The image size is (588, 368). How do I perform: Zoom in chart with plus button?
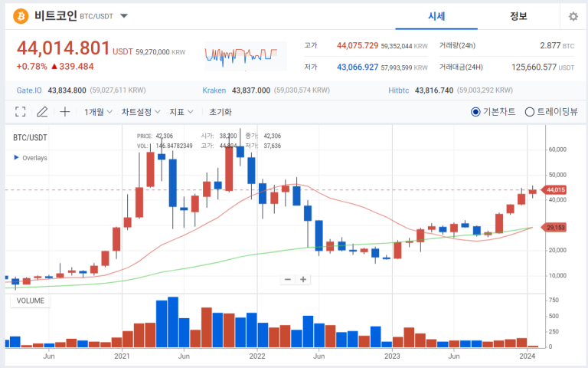pos(303,279)
